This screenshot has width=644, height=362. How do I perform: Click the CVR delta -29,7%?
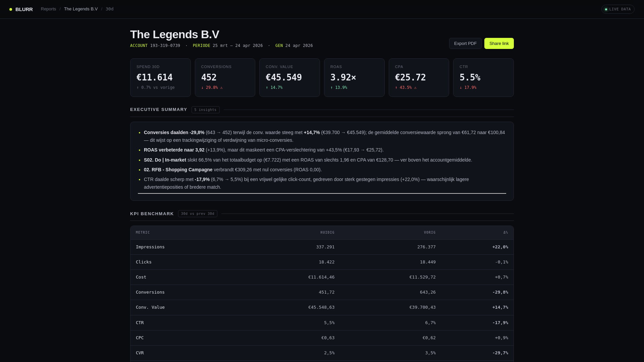click(500, 353)
